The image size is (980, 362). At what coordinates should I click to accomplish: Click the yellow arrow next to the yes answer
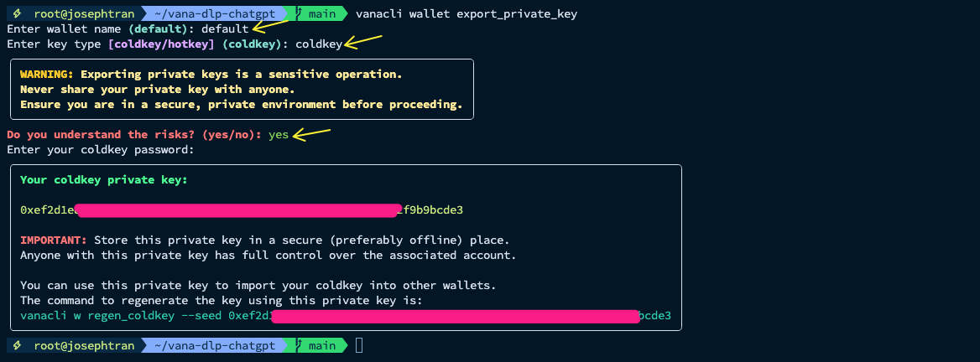click(311, 134)
